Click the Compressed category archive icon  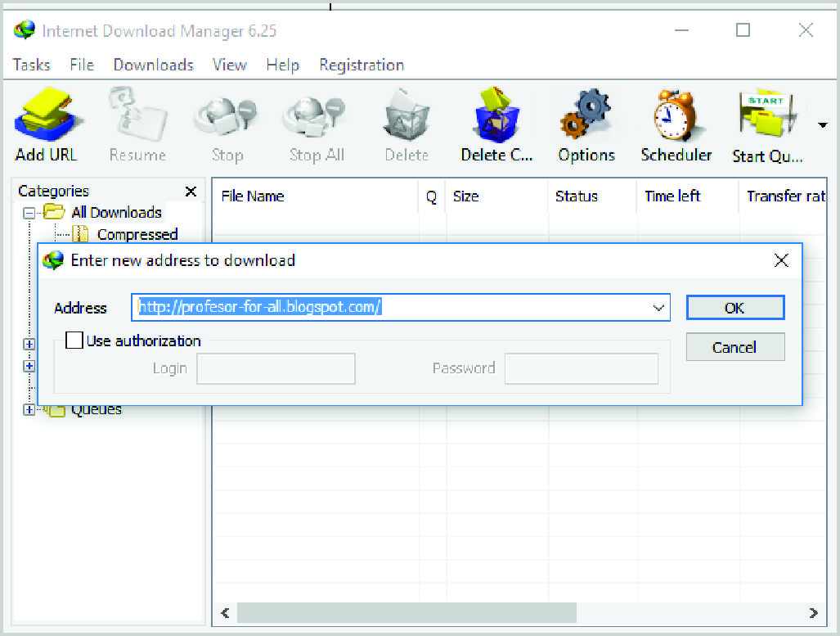pos(80,234)
